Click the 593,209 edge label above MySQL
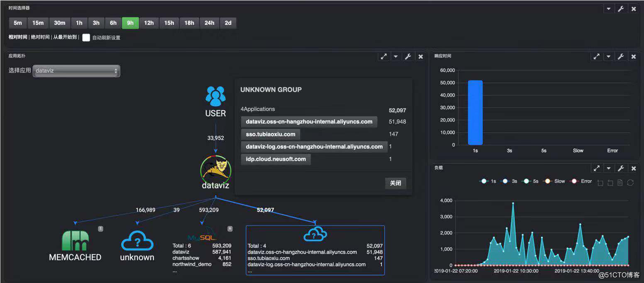The image size is (644, 283). pyautogui.click(x=209, y=210)
